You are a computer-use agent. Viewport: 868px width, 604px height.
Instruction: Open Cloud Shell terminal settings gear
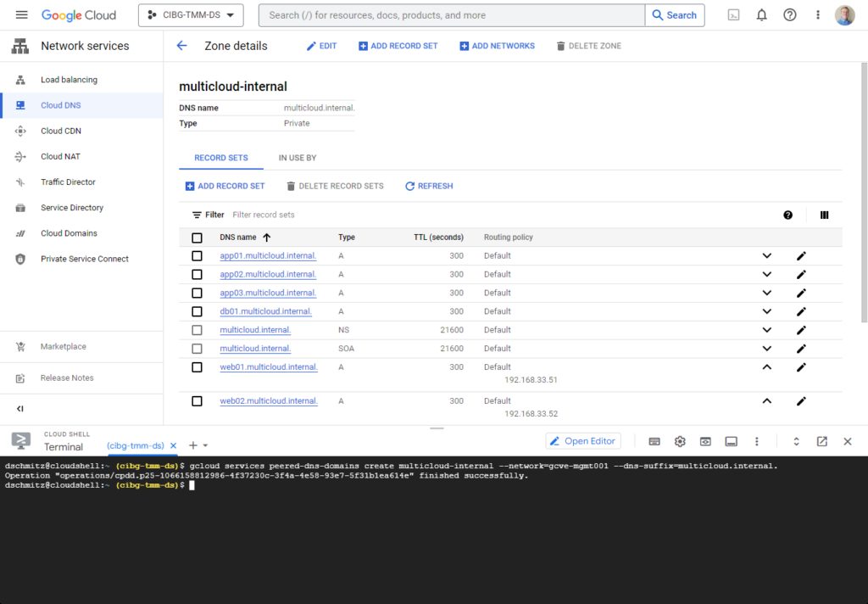680,442
